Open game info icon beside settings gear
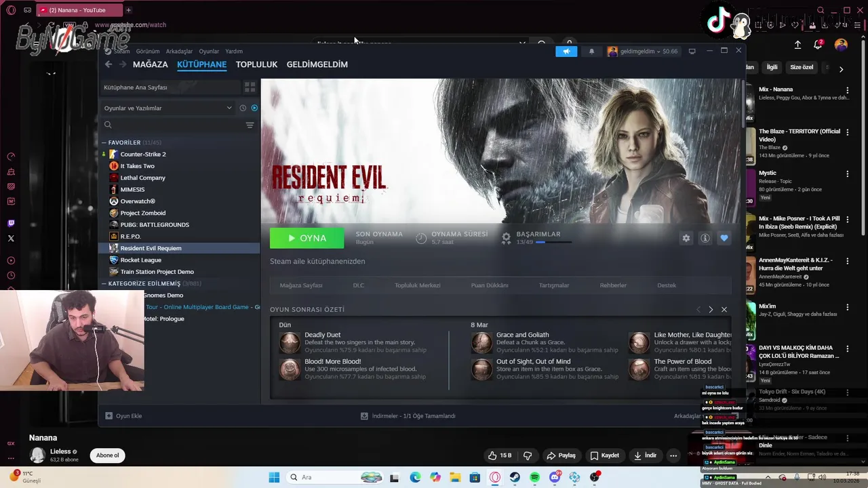Screen dimensions: 868x488 click(705, 238)
